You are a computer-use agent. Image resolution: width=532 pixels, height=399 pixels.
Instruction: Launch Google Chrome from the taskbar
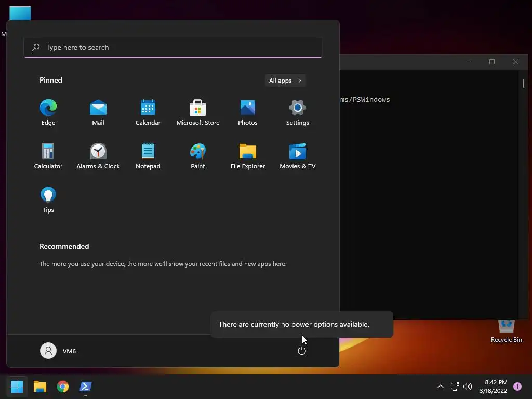point(63,387)
